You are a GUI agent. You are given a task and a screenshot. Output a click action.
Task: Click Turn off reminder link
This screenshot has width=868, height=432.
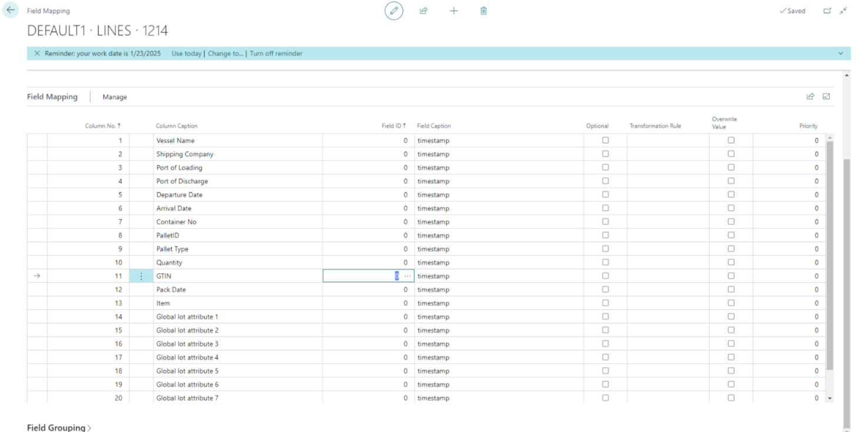(x=276, y=54)
